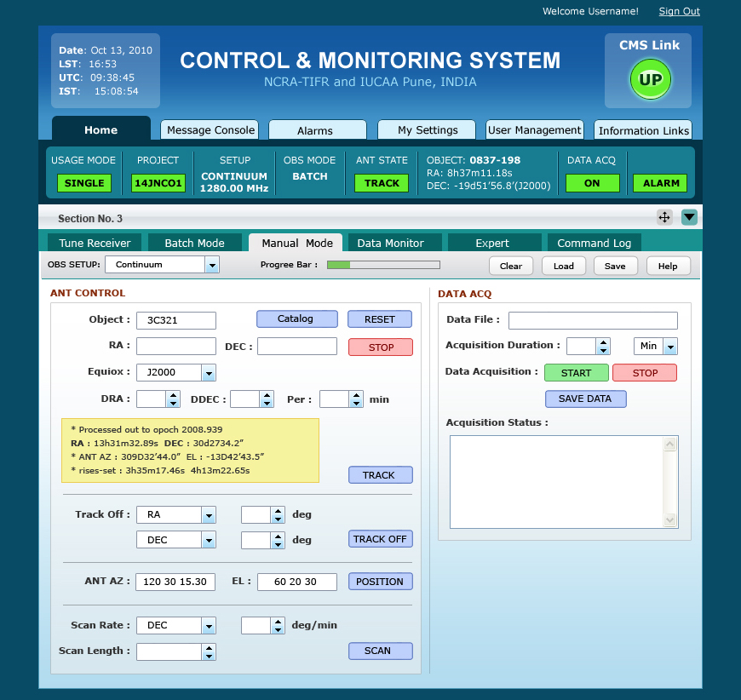Viewport: 741px width, 700px height.
Task: Click the ANT STATE TRACK indicator
Action: 382,183
